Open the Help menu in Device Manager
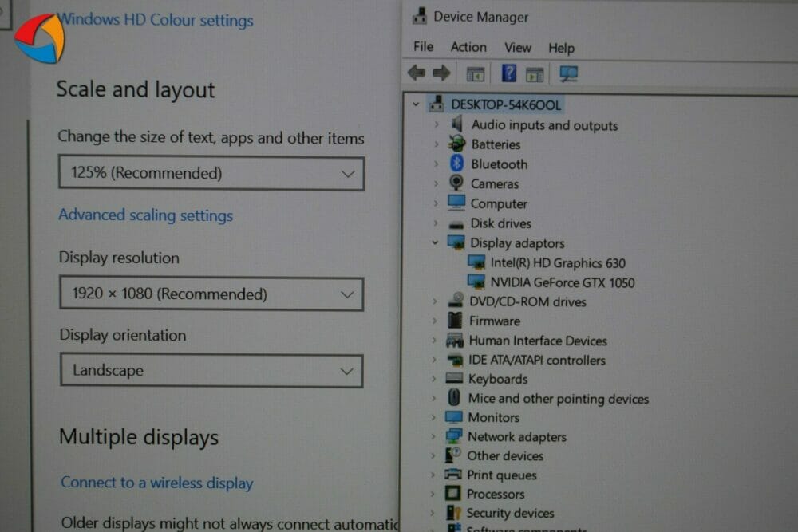The width and height of the screenshot is (798, 532). click(561, 49)
